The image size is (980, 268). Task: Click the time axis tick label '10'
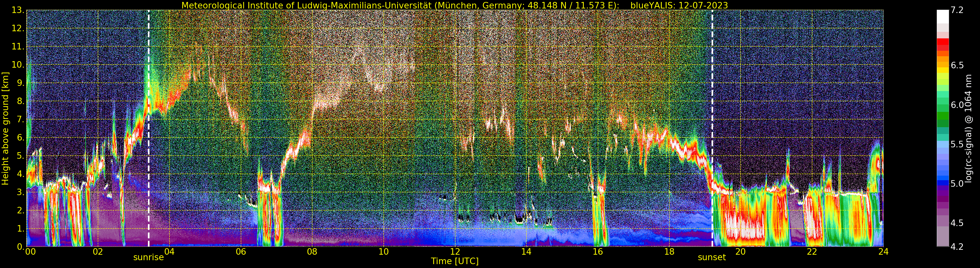click(x=384, y=252)
